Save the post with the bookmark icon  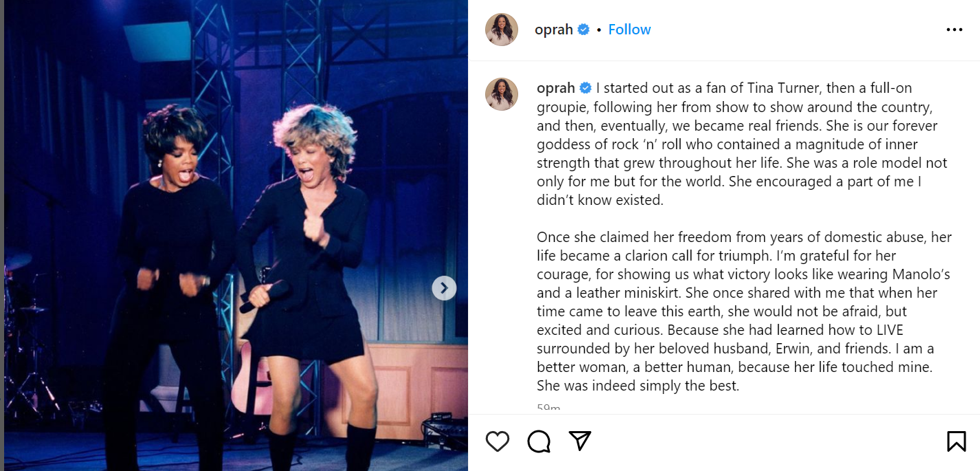[x=956, y=441]
